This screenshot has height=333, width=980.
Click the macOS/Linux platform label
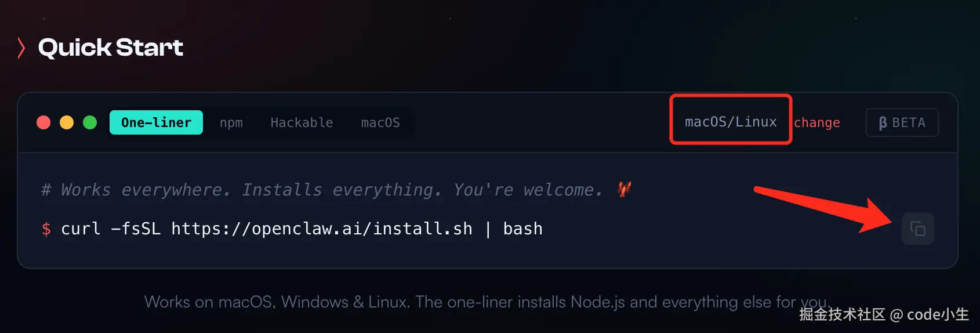[730, 122]
